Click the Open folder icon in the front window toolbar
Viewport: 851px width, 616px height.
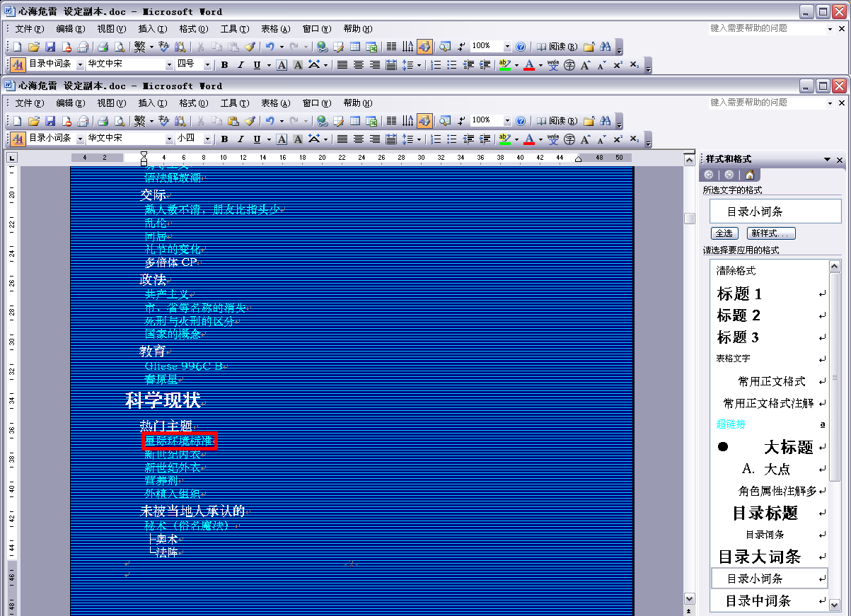point(34,121)
